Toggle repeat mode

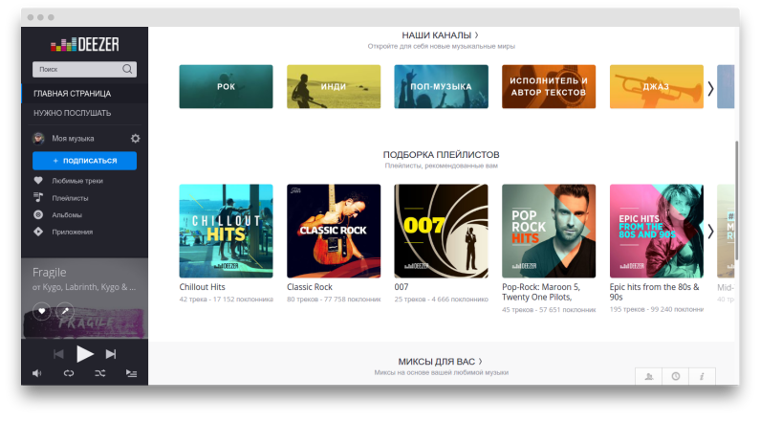point(69,373)
